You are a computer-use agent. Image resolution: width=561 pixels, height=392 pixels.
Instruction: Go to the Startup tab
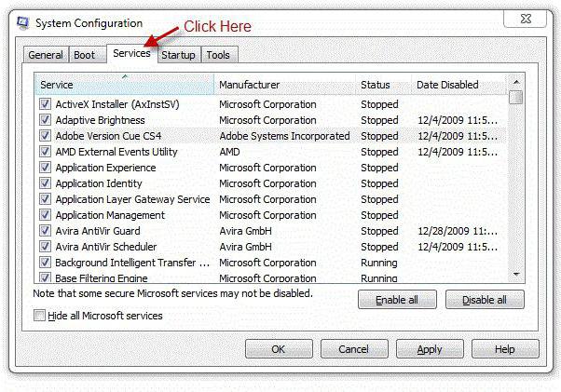(178, 55)
